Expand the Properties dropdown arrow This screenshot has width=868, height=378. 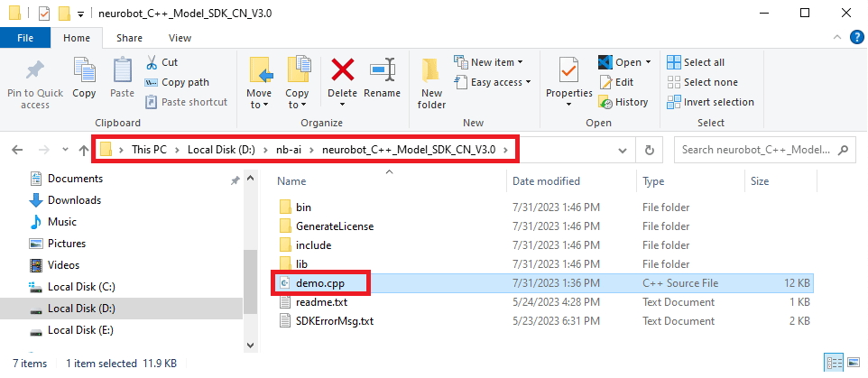[569, 105]
